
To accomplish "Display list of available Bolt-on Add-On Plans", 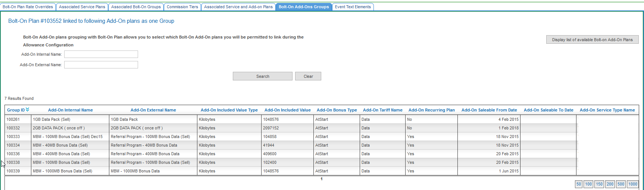I will pos(592,40).
